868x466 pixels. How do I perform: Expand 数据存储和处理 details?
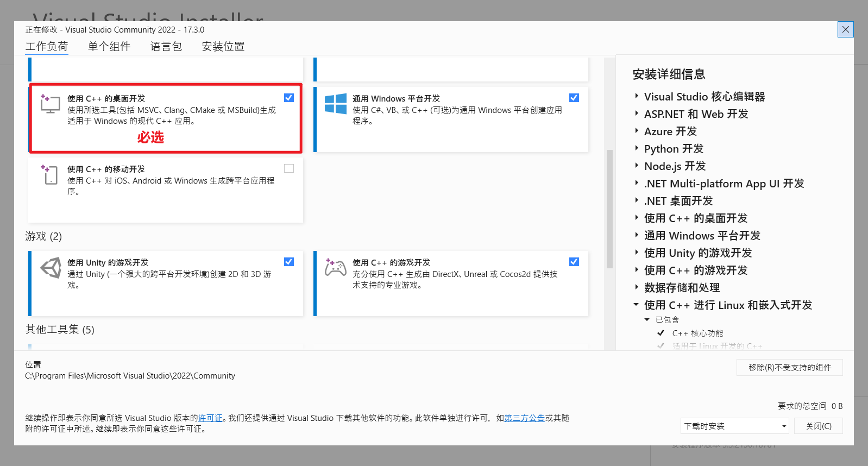coord(637,287)
